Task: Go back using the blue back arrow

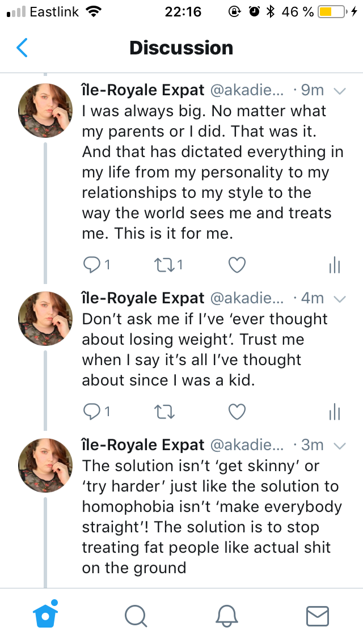Action: pyautogui.click(x=22, y=48)
